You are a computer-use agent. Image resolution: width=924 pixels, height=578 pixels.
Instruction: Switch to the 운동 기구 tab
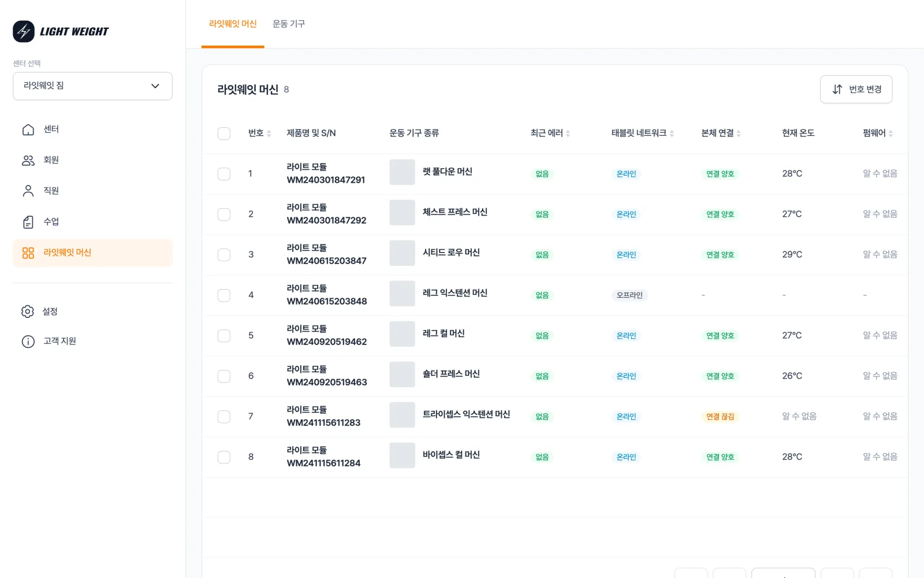pos(289,24)
